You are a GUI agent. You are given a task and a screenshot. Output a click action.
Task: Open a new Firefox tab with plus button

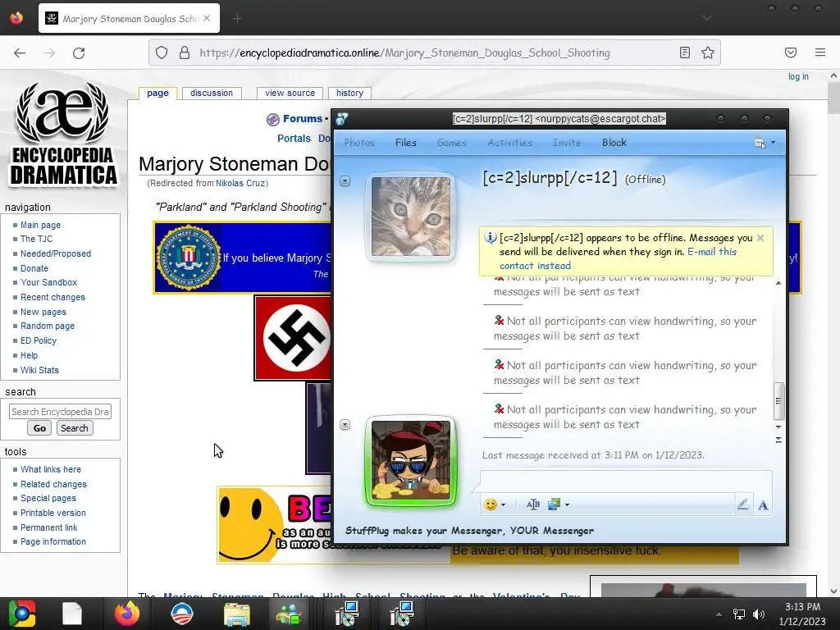[x=238, y=19]
